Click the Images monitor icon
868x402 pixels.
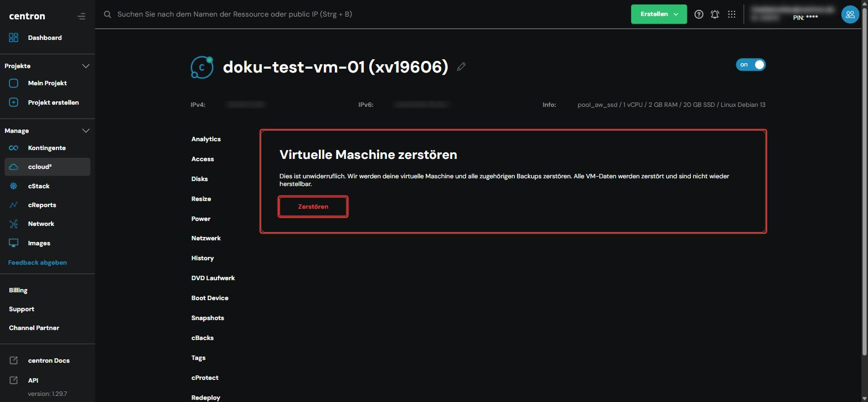click(14, 243)
